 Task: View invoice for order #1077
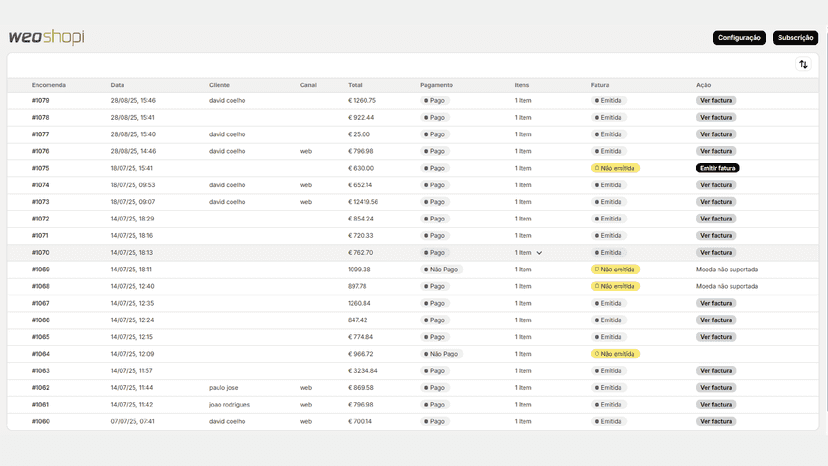716,134
